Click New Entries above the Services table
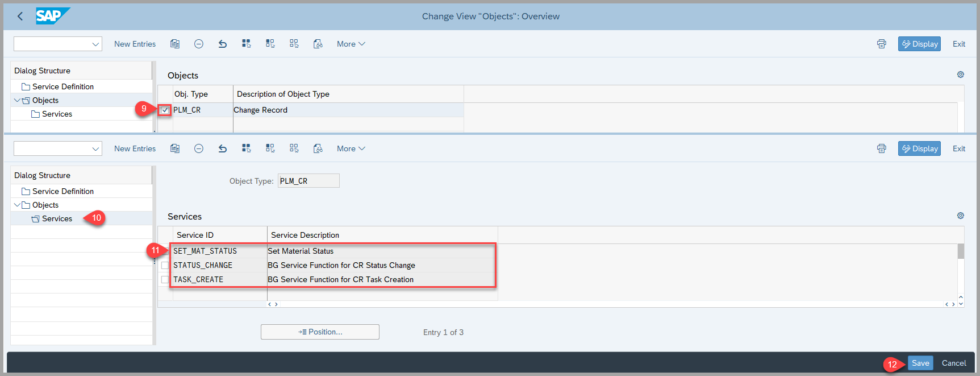Screen dimensions: 980x376 [x=135, y=148]
